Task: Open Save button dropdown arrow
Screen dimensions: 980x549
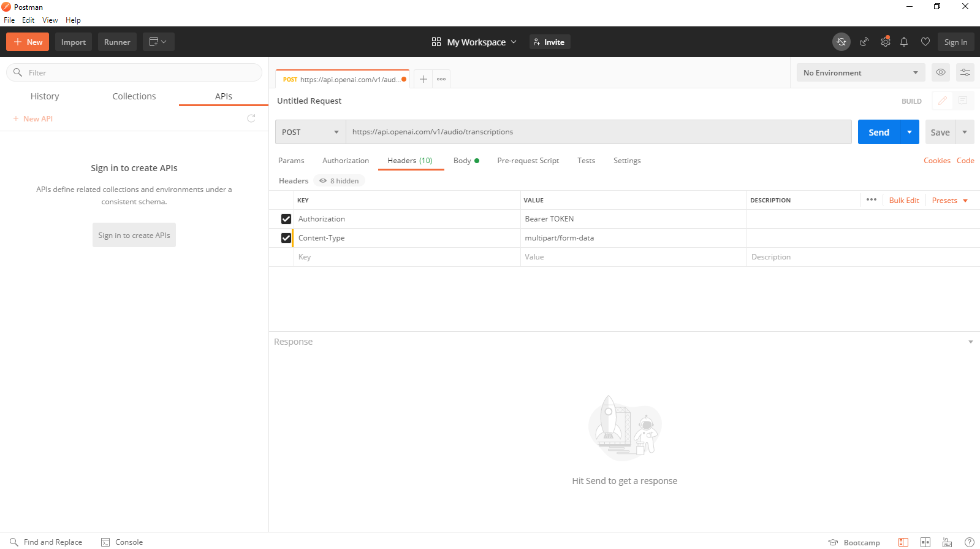Action: tap(965, 132)
